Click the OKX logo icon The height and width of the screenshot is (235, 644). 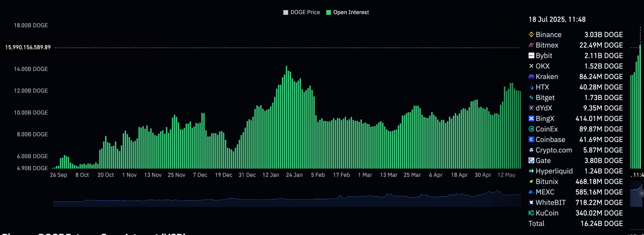tap(531, 66)
